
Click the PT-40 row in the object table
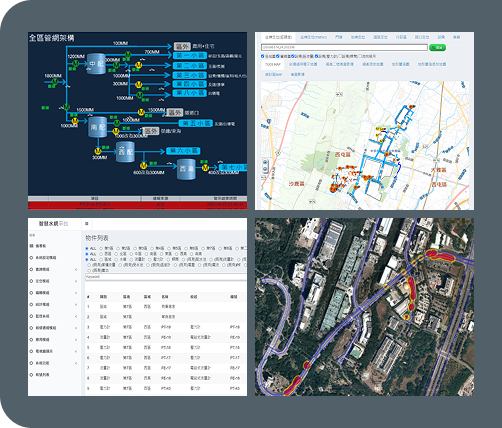point(166,388)
